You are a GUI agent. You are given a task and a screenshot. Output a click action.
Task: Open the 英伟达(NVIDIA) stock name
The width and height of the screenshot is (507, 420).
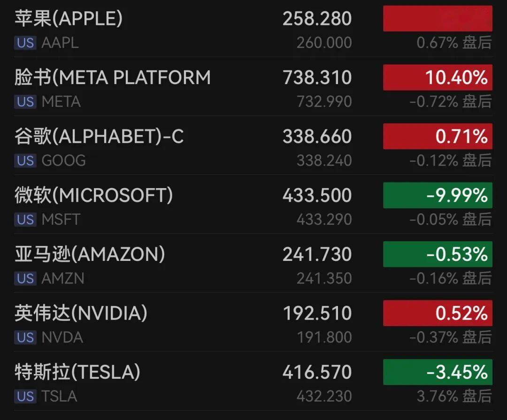coord(81,313)
